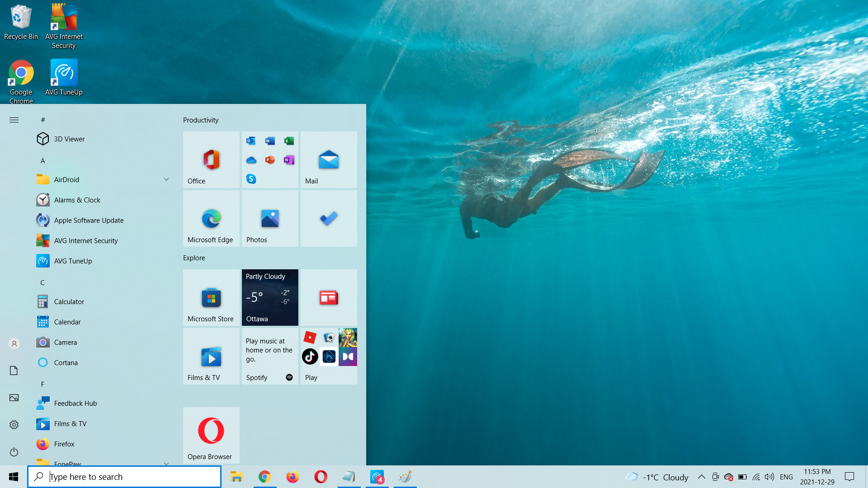
Task: Open Pictures from Start sidebar
Action: 14,398
